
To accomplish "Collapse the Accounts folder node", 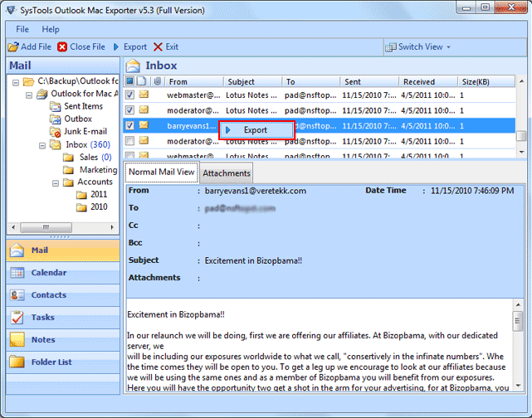I will [56, 183].
